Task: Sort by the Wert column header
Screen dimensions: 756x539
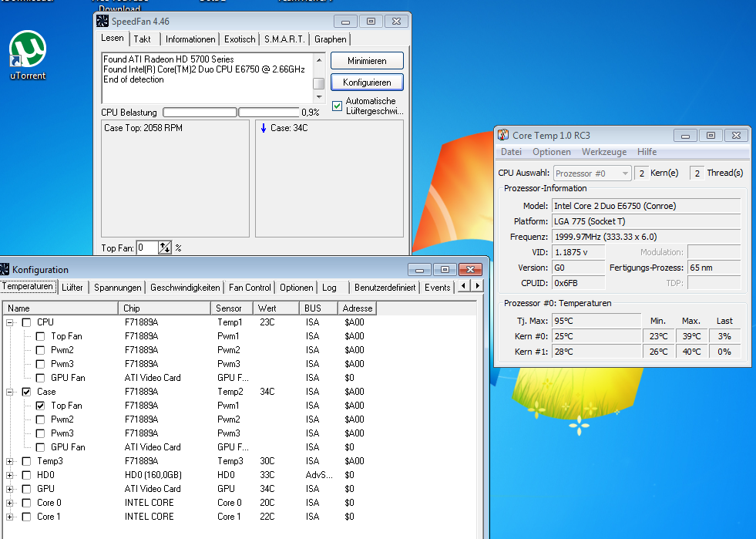Action: coord(276,308)
